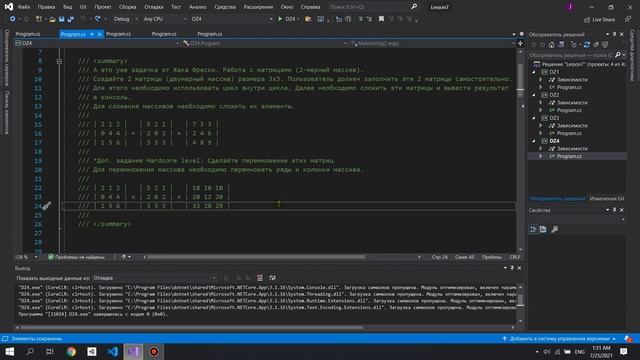
Task: Click the VS Code icon in taskbar
Action: tap(113, 352)
